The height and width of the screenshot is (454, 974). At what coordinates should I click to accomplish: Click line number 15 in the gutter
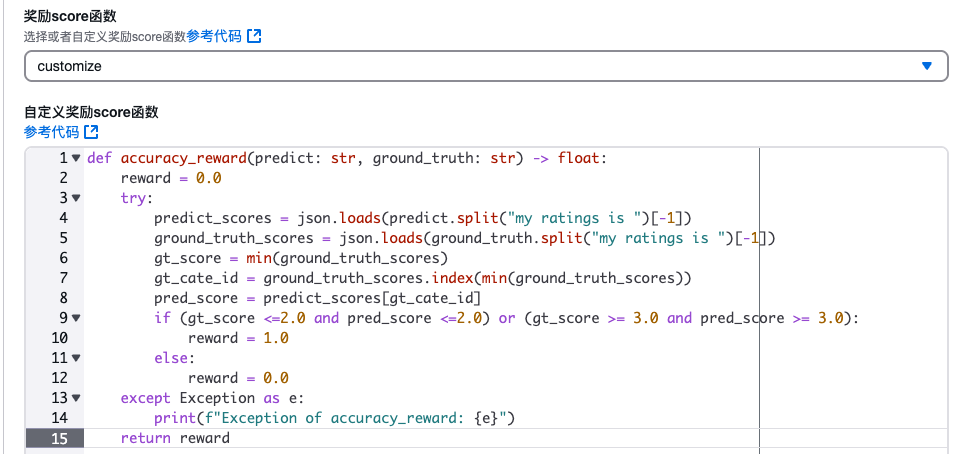point(60,438)
